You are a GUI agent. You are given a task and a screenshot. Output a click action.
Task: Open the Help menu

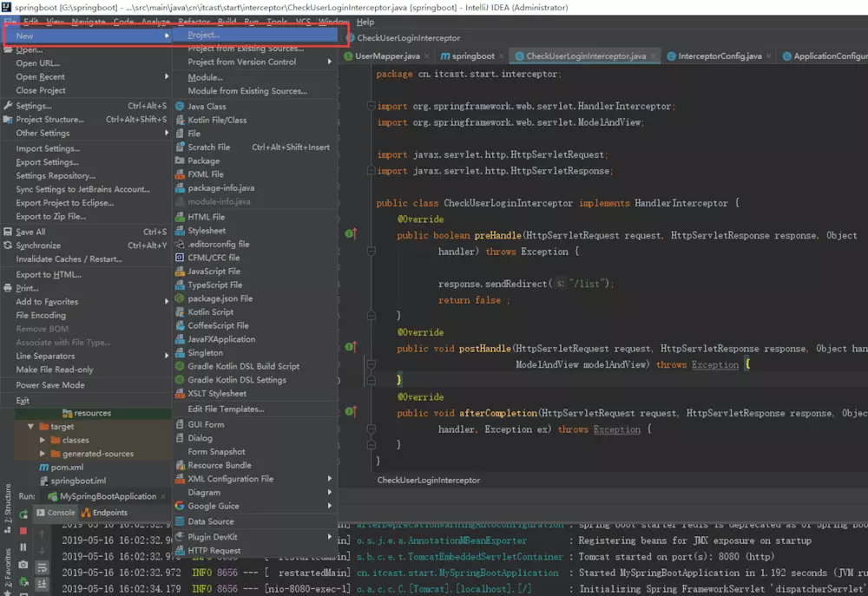pos(365,22)
